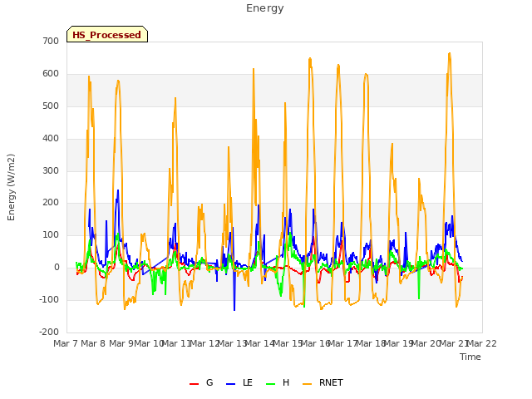Click the Energy chart title
Screen dimensions: 532x399
pos(264,8)
